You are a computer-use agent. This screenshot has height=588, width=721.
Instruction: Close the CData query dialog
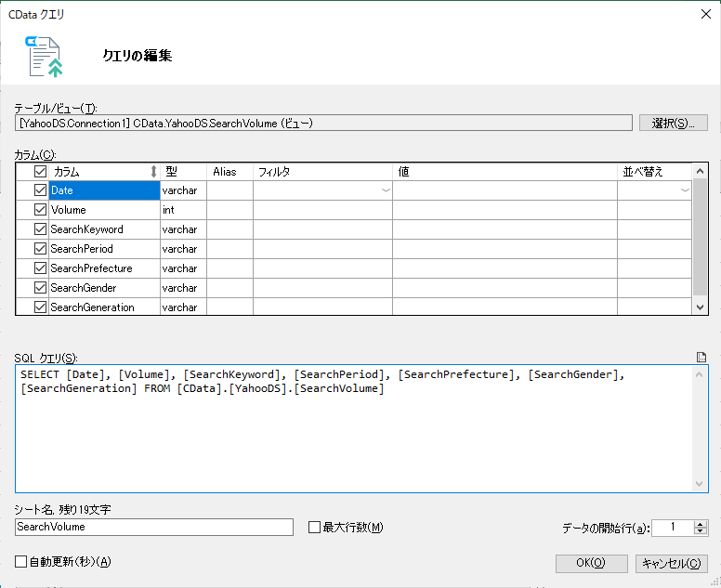click(x=706, y=14)
